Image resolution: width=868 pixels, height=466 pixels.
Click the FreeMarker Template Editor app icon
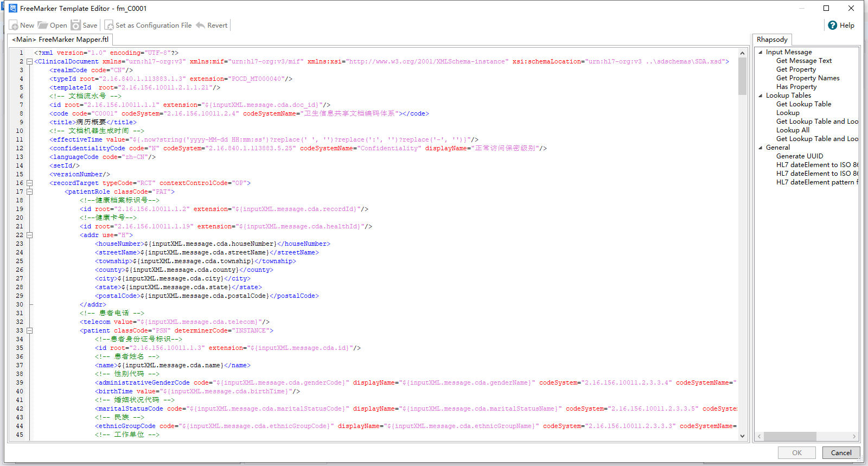[x=13, y=8]
